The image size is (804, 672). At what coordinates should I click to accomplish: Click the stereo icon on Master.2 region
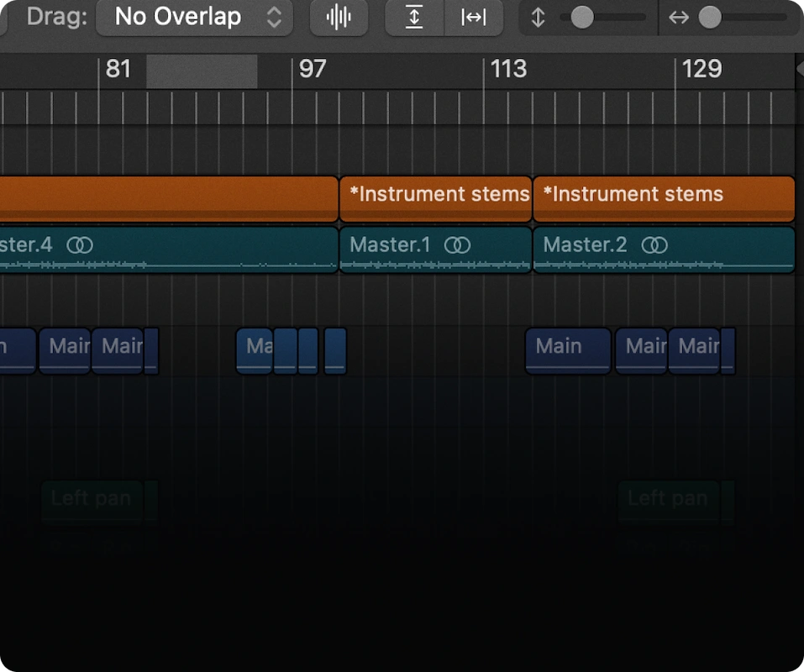coord(655,245)
